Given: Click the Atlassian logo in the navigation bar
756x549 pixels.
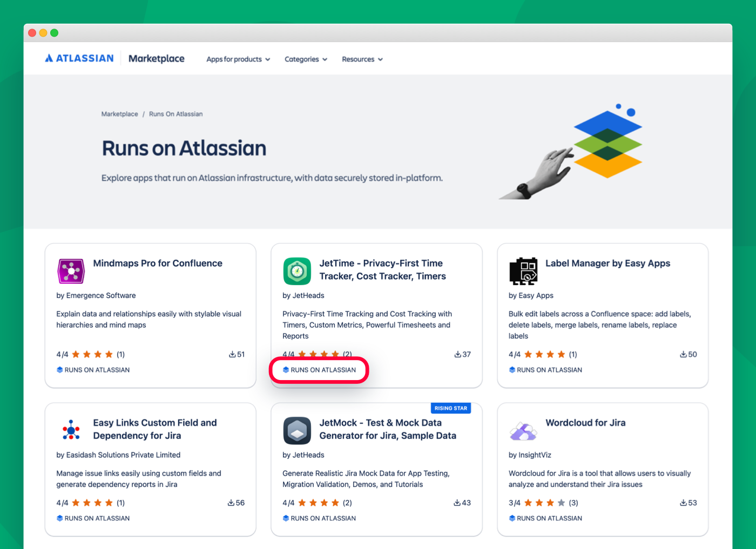Looking at the screenshot, I should pyautogui.click(x=79, y=58).
